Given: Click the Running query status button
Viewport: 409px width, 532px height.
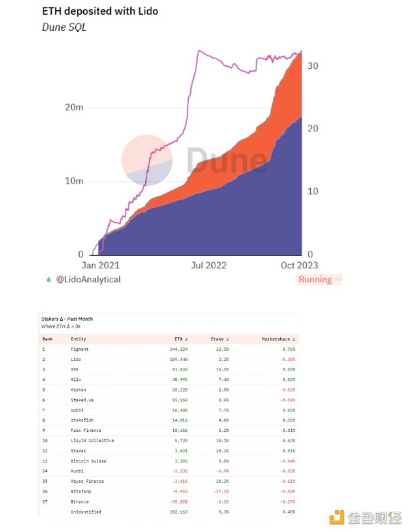Looking at the screenshot, I should coord(319,279).
